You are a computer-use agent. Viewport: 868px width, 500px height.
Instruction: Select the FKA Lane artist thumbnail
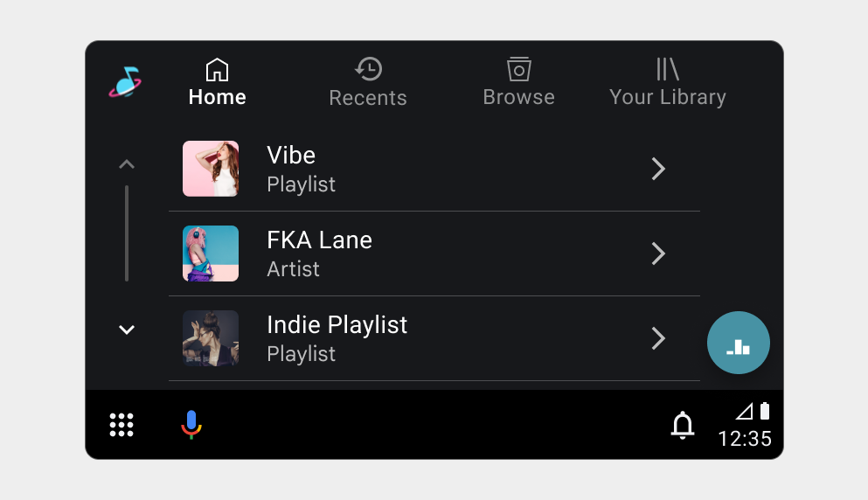coord(211,253)
